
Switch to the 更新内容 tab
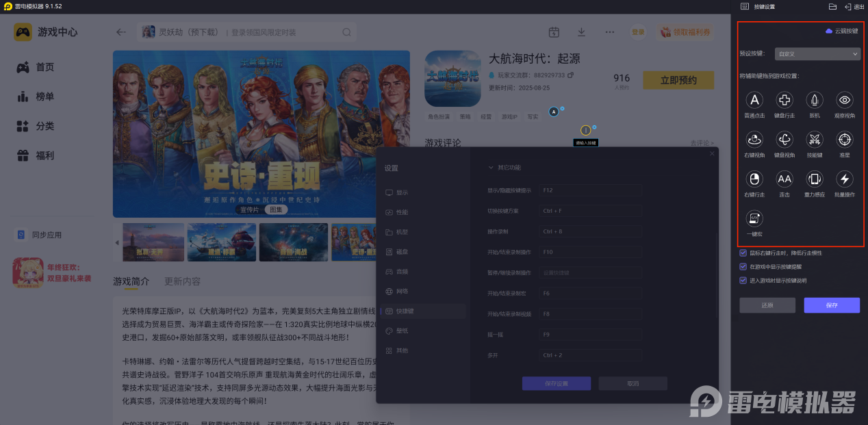click(x=183, y=281)
